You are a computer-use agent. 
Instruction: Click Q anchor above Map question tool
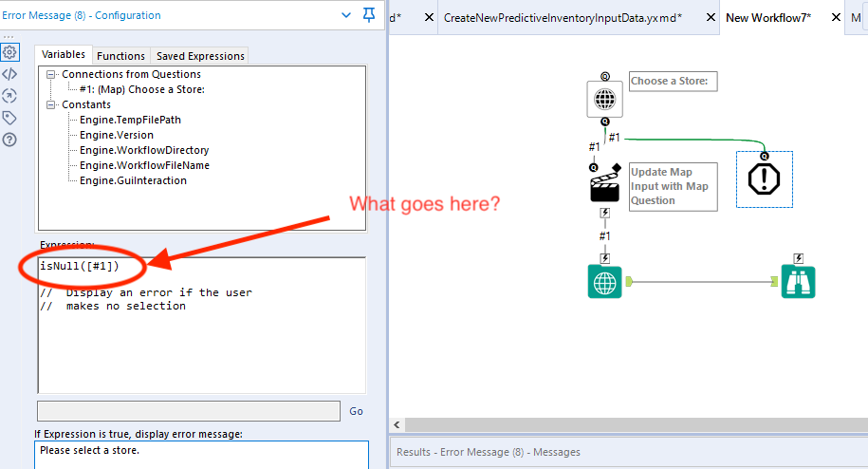click(604, 76)
